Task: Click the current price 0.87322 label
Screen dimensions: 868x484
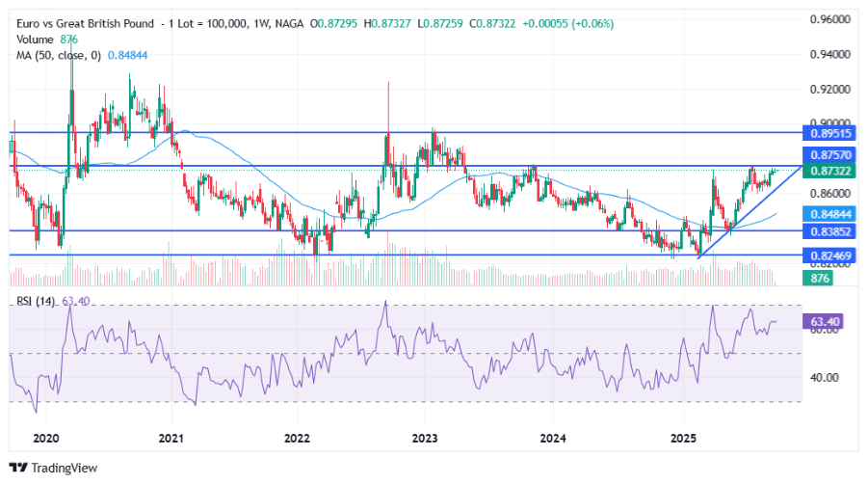Action: tap(830, 171)
